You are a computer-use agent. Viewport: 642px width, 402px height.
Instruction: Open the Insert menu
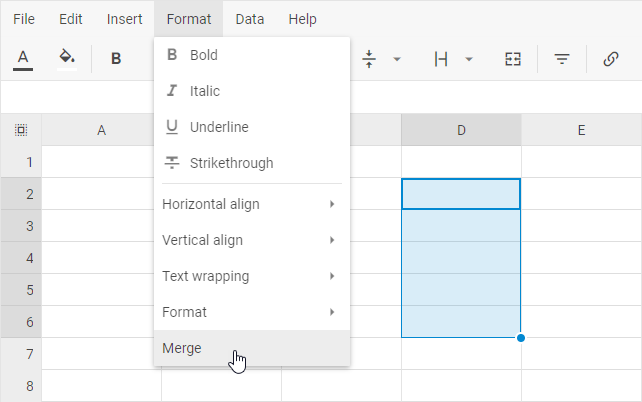pos(124,19)
